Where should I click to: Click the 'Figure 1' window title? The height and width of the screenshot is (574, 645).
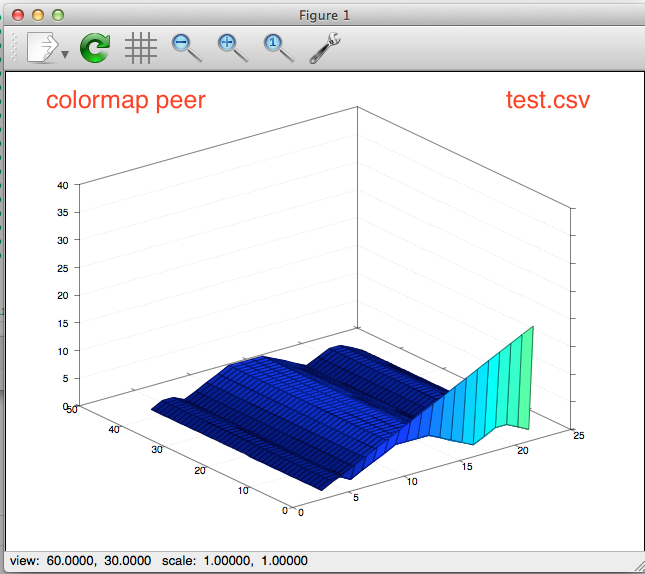tap(324, 16)
